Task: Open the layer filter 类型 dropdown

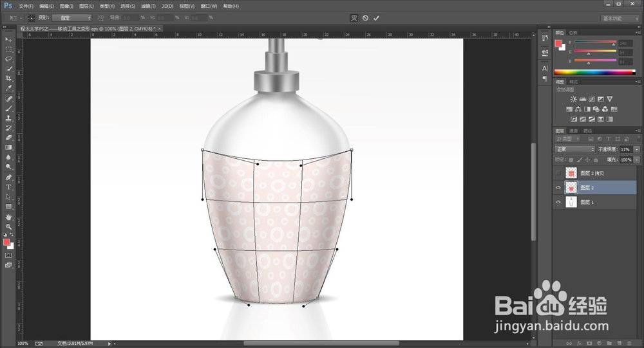Action: point(567,139)
